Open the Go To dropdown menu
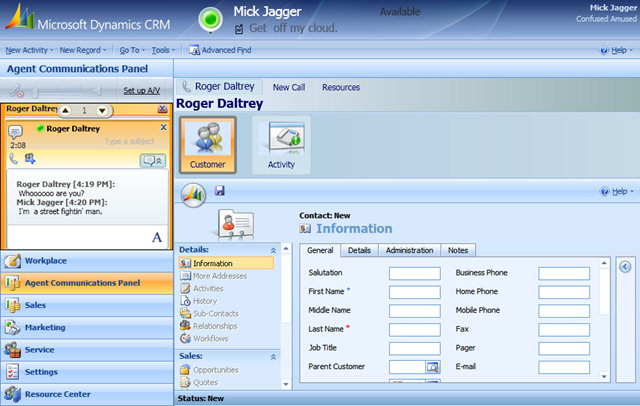 132,50
